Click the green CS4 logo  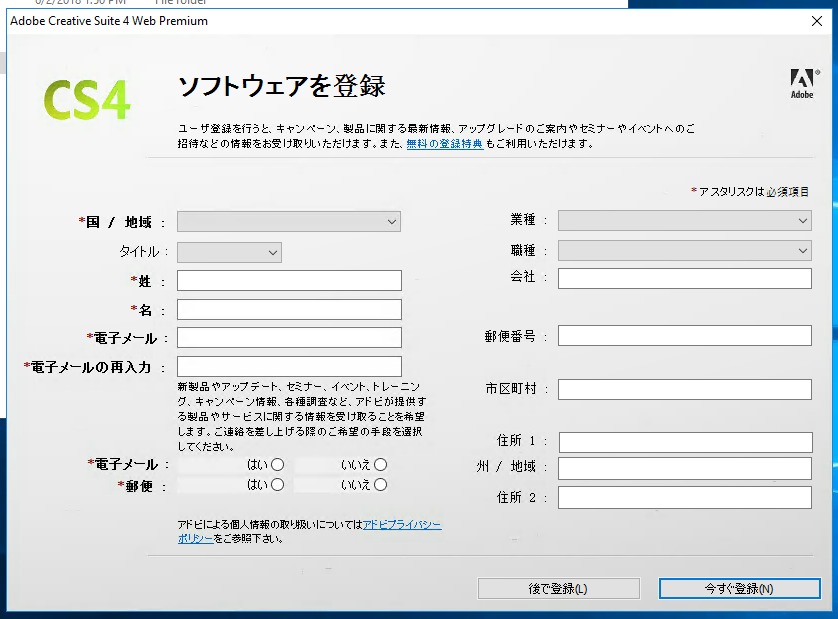(x=87, y=100)
